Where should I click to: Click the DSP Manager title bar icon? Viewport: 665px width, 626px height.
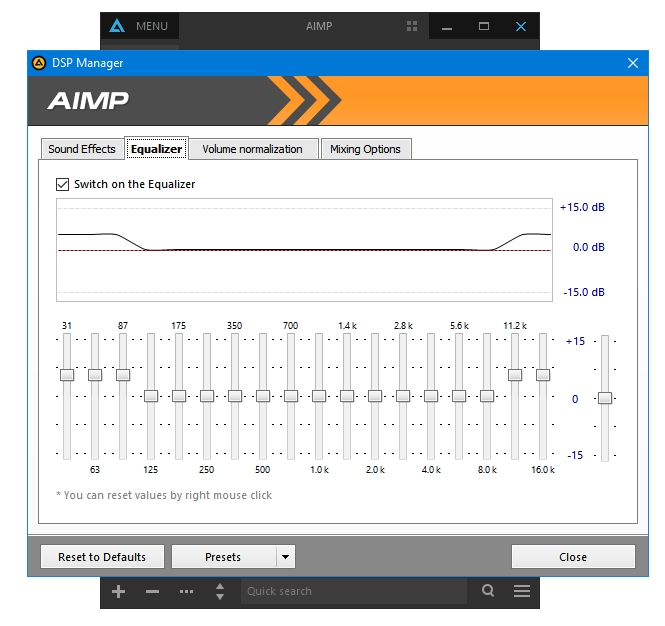39,63
